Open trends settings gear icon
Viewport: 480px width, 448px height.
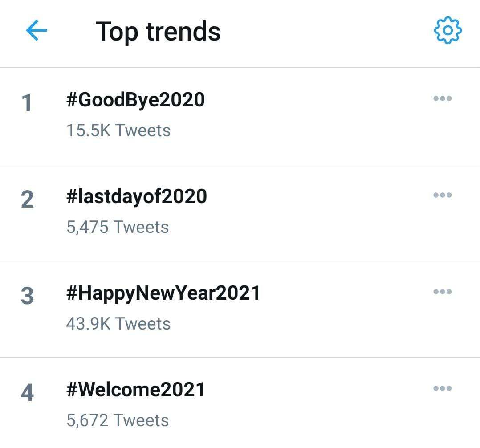447,30
